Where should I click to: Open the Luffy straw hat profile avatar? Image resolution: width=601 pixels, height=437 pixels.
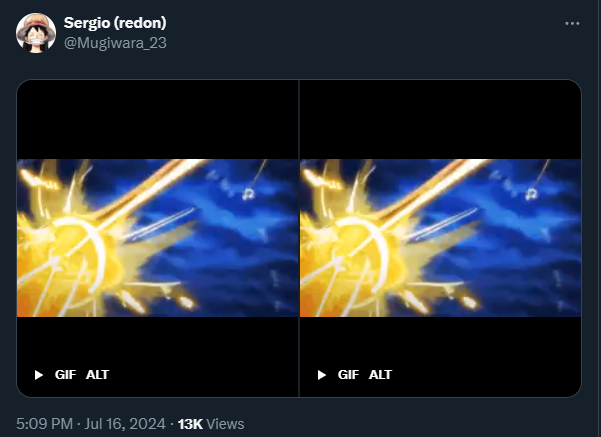(36, 33)
